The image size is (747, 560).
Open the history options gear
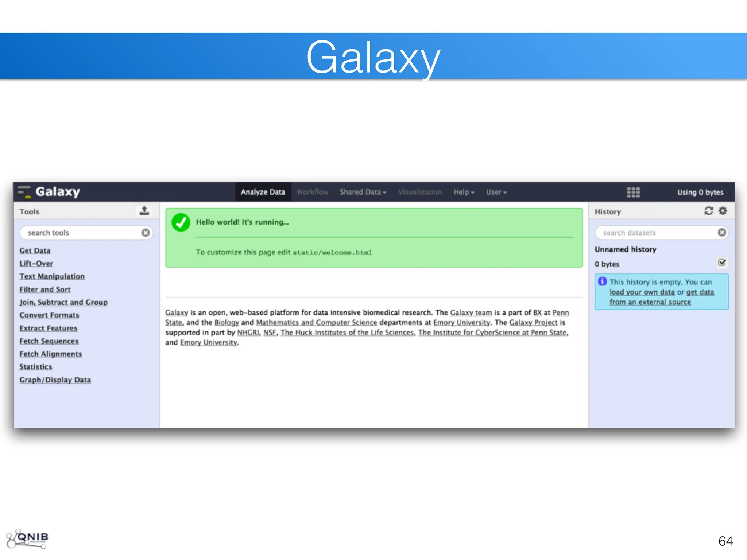coord(723,211)
